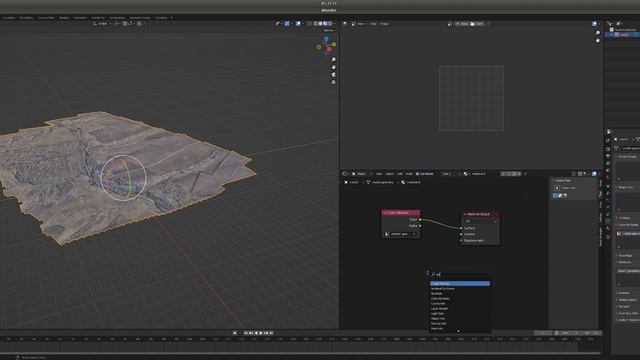640x360 pixels.
Task: Select Image Texture in node search results
Action: click(460, 283)
